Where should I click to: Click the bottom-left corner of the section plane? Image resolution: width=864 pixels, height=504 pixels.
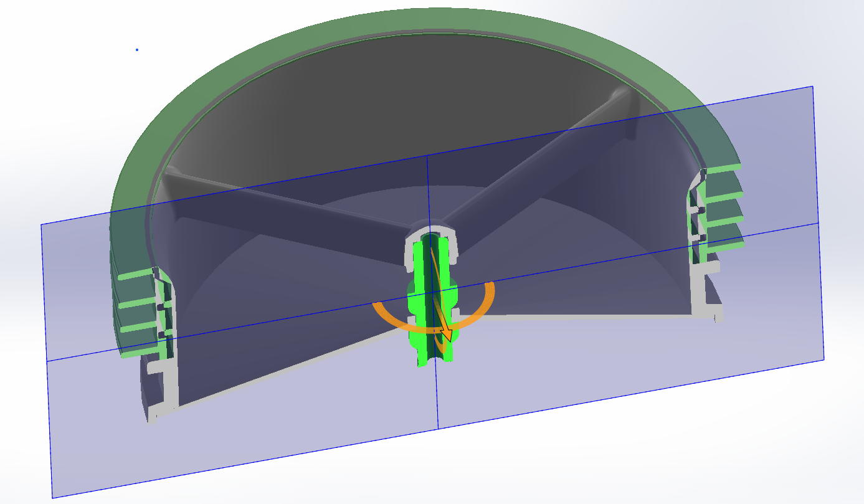(52, 497)
